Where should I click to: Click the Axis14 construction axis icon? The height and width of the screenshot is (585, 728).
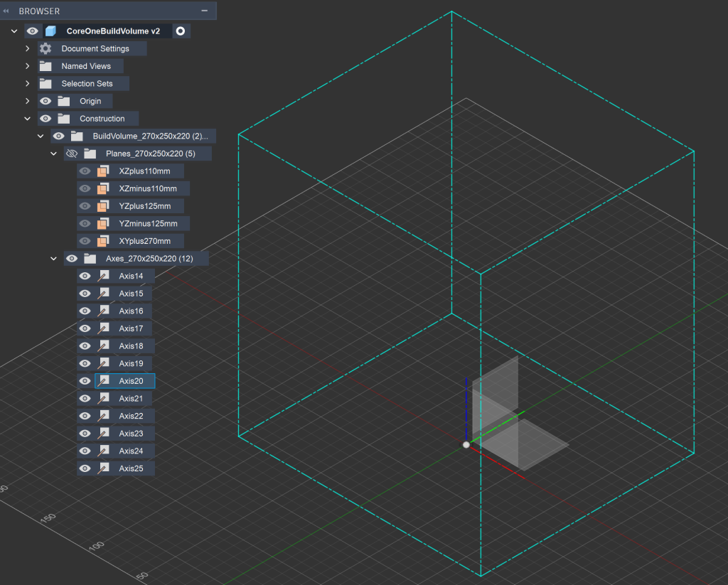(x=103, y=277)
